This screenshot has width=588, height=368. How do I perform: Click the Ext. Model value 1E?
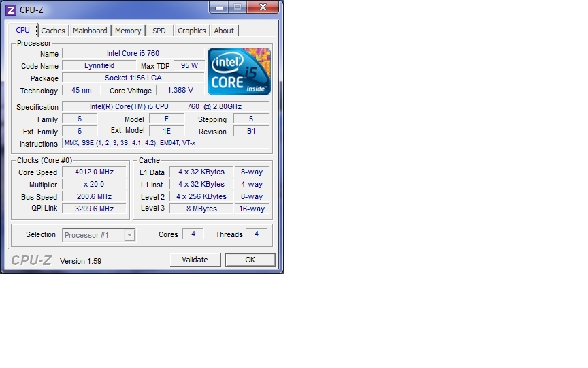pyautogui.click(x=167, y=131)
